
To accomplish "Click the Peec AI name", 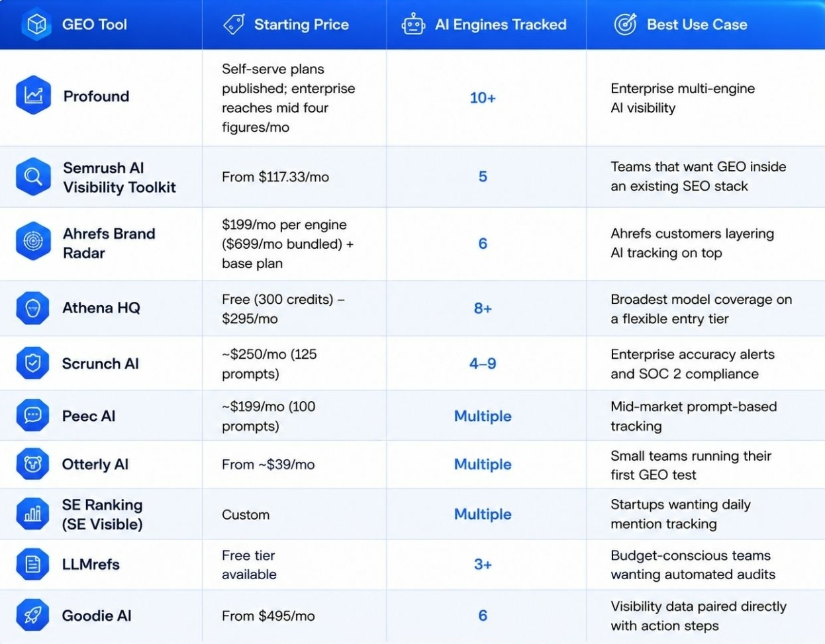I will 88,416.
